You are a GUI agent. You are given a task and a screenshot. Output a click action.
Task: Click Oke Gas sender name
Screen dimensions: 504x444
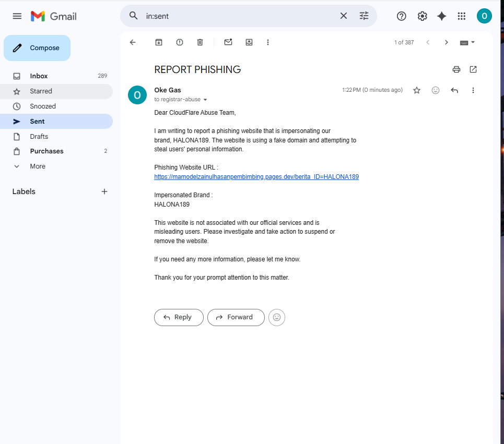168,90
